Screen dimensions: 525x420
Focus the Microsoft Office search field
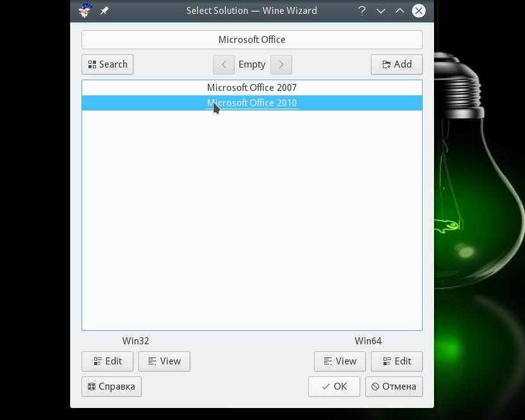pyautogui.click(x=252, y=40)
